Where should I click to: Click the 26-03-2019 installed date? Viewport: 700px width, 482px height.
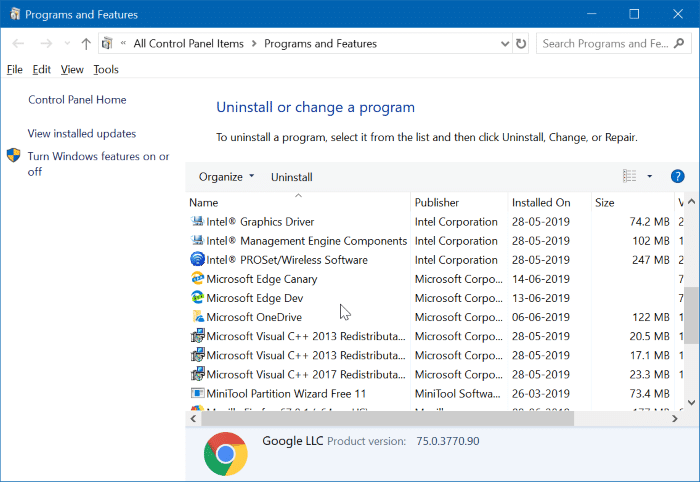(x=541, y=394)
